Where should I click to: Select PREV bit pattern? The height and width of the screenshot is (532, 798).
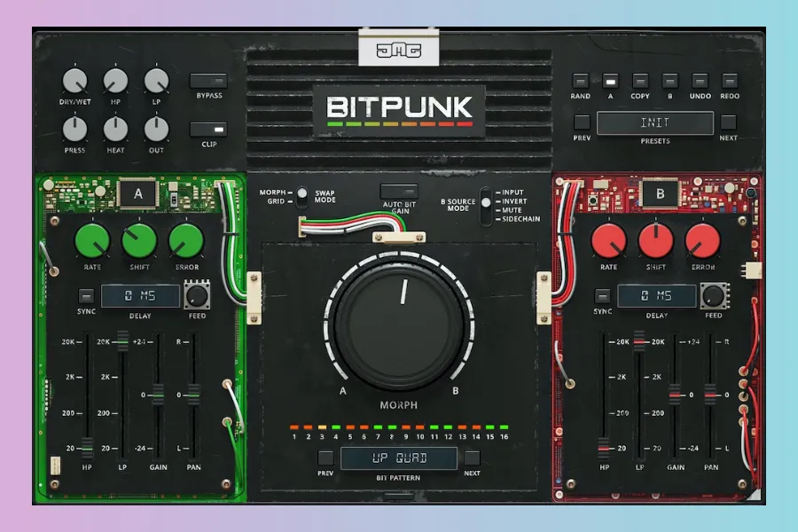click(326, 458)
